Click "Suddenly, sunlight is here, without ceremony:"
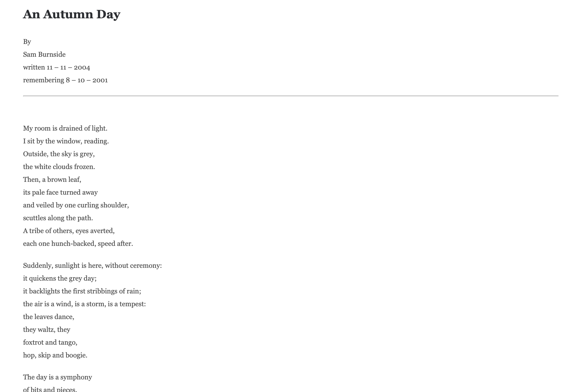The image size is (569, 392). tap(92, 266)
